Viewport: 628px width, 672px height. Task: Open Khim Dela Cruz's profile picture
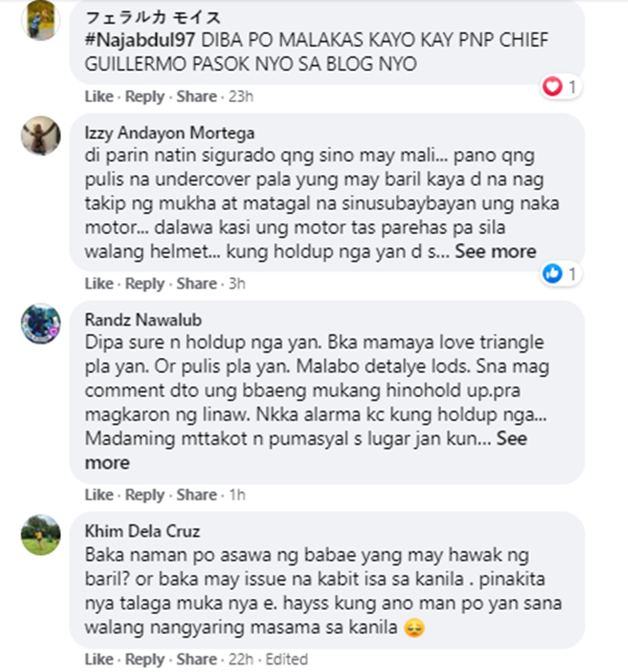coord(41,535)
